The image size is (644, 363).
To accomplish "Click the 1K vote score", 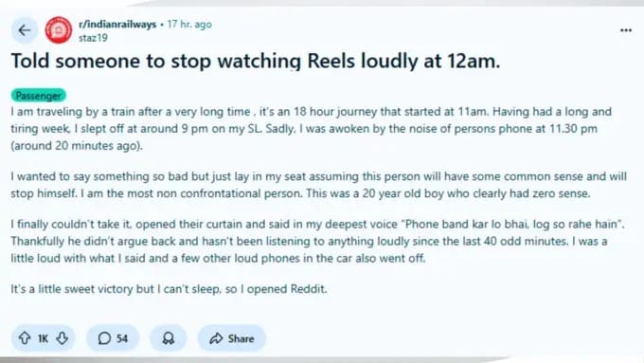I will 43,338.
